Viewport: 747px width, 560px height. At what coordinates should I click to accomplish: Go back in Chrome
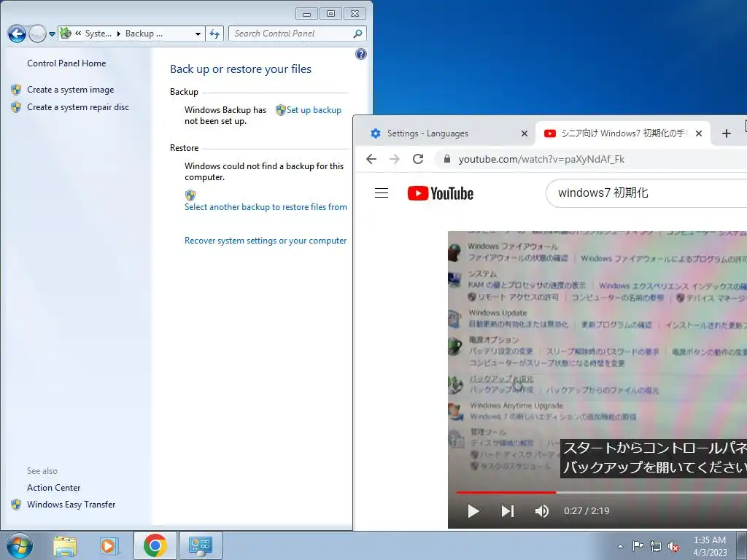click(371, 159)
